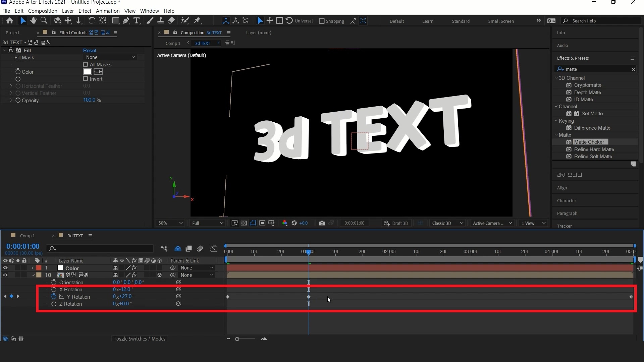Select the Pen tool
Viewport: 644px width, 362px height.
126,21
